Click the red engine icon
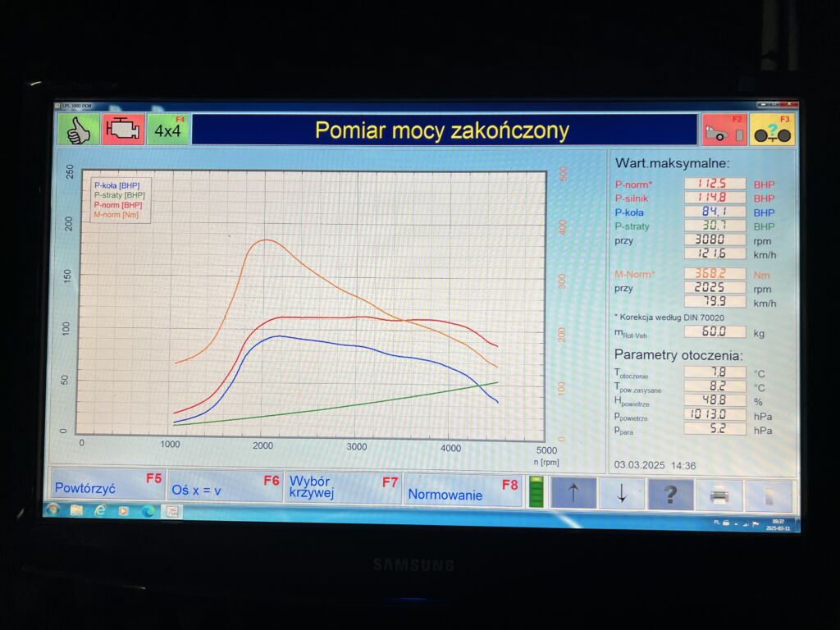 tap(124, 130)
